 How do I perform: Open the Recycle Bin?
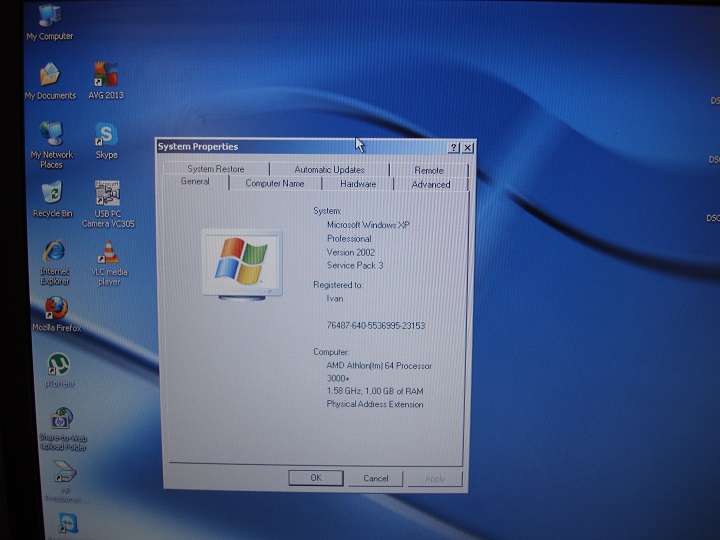click(52, 193)
